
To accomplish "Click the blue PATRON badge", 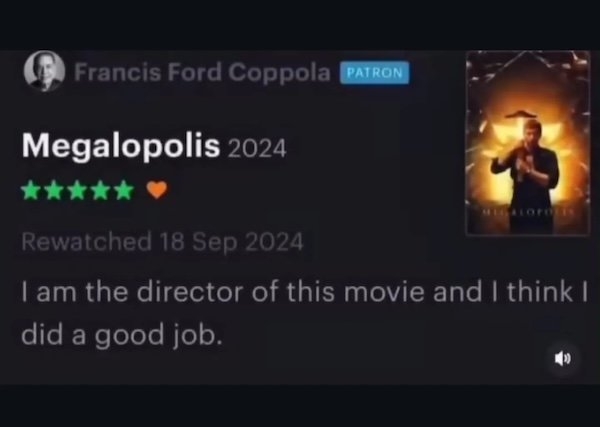I will (x=374, y=73).
